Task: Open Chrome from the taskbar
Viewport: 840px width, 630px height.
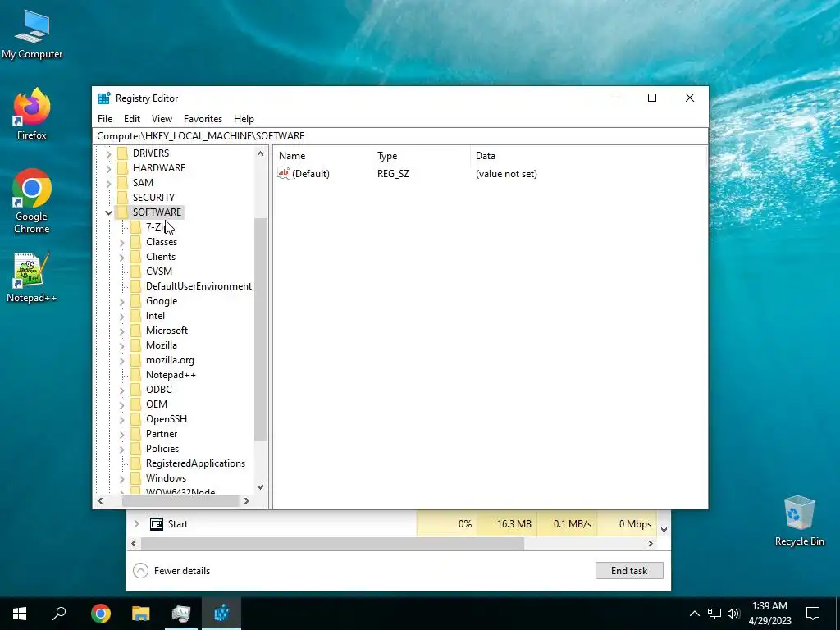Action: (x=101, y=613)
